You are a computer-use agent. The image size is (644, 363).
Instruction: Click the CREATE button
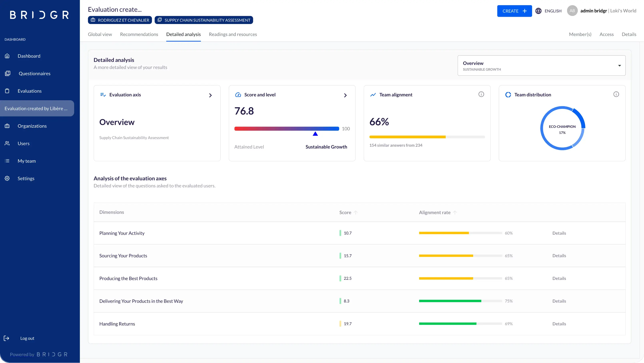click(x=514, y=11)
